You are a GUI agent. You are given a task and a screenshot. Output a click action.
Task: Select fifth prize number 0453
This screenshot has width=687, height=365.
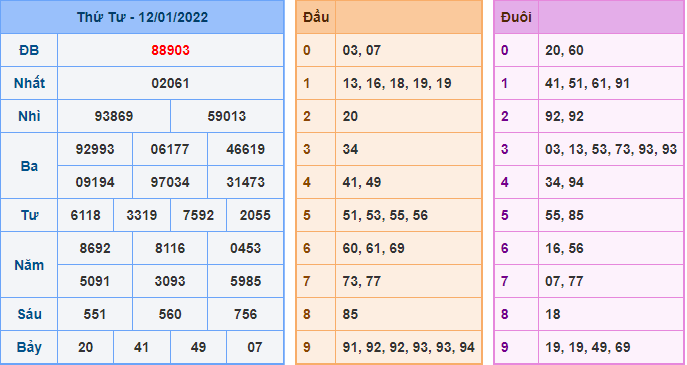245,248
